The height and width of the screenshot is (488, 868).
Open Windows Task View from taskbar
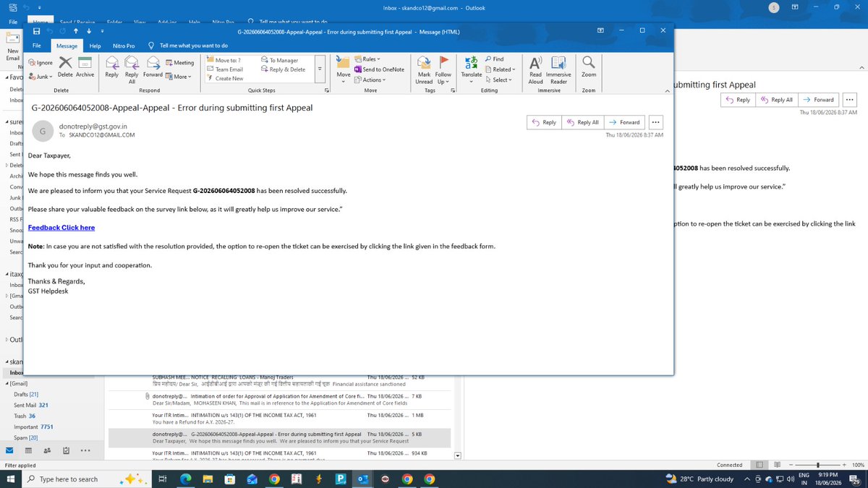click(163, 479)
